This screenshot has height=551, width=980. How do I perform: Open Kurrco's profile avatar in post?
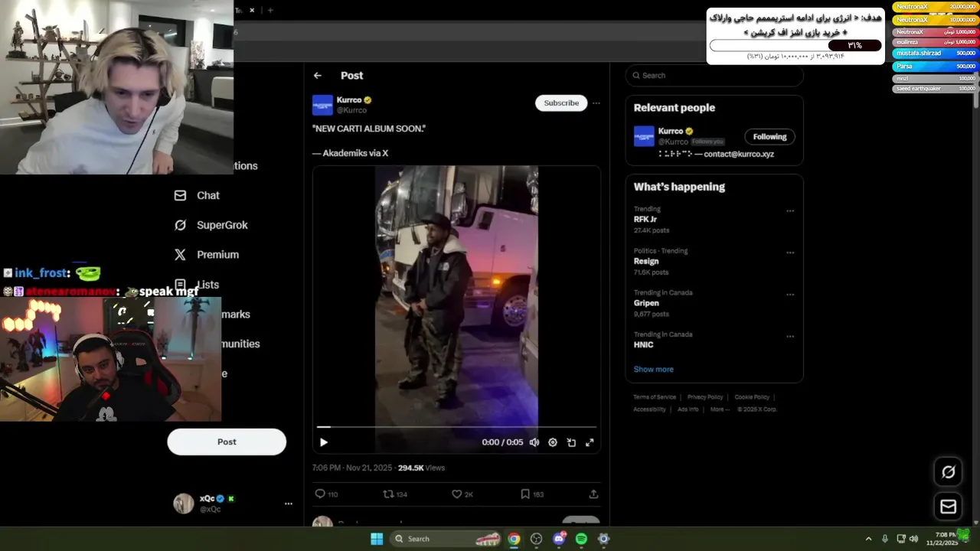coord(322,105)
